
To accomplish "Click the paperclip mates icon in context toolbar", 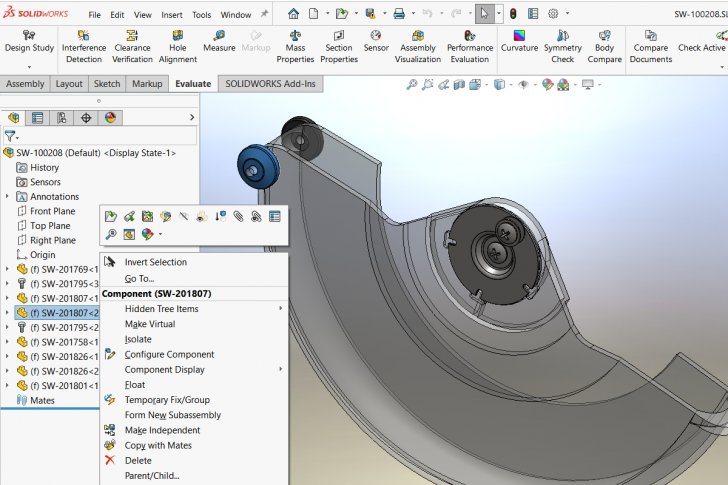I will [x=238, y=216].
